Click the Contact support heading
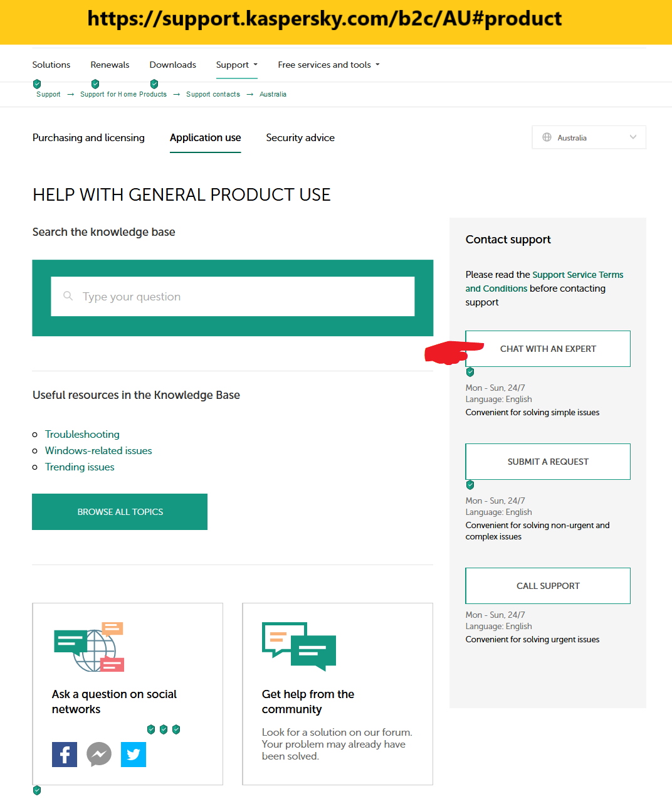The image size is (672, 811). [x=508, y=240]
